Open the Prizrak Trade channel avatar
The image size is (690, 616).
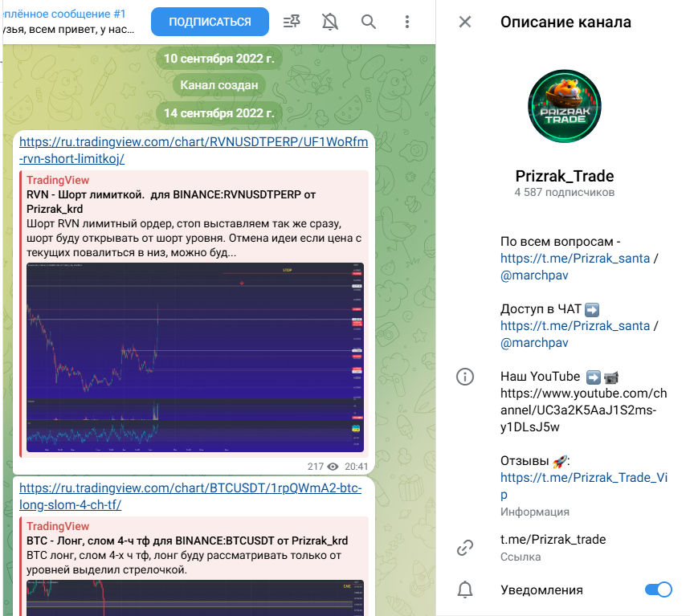click(565, 106)
